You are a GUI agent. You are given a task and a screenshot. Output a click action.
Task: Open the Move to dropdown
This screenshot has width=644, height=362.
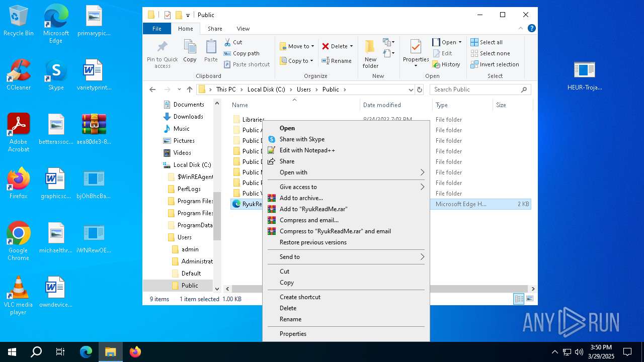pyautogui.click(x=297, y=46)
